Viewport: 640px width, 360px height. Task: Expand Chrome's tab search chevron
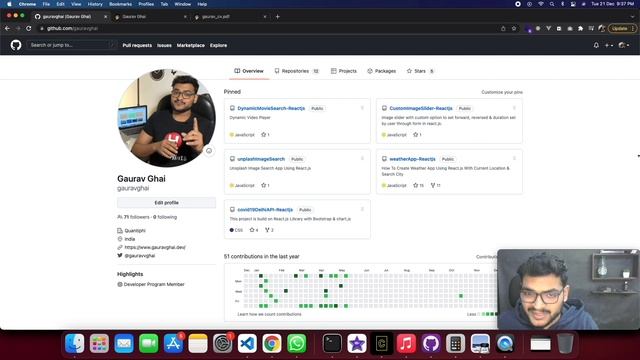coord(632,17)
